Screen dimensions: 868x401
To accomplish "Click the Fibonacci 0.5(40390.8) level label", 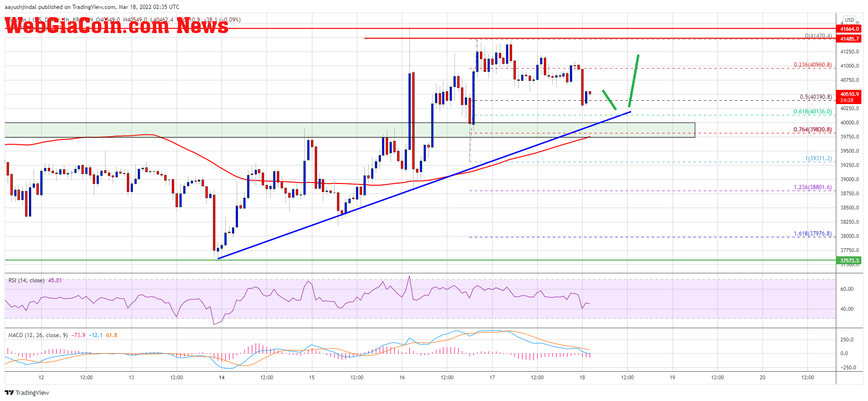I will click(816, 97).
